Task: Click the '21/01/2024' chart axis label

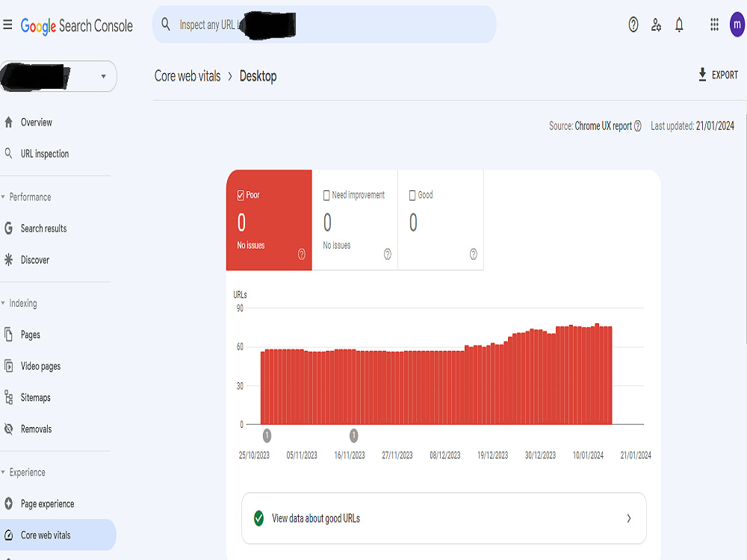Action: coord(636,455)
